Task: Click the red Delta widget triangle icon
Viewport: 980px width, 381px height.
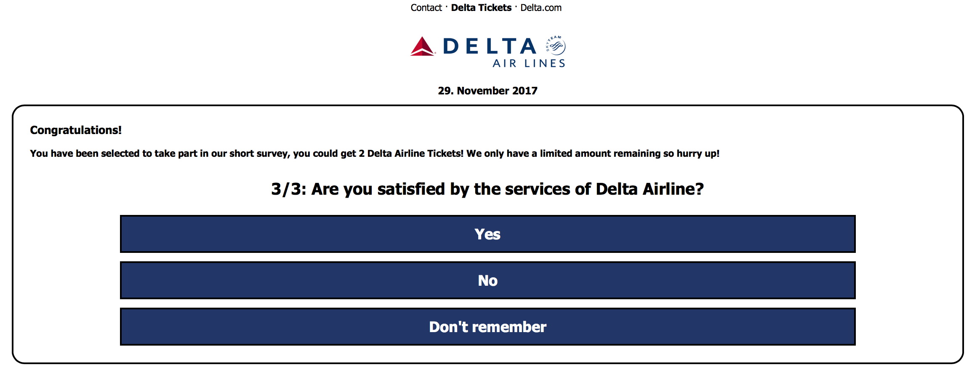Action: pos(422,46)
